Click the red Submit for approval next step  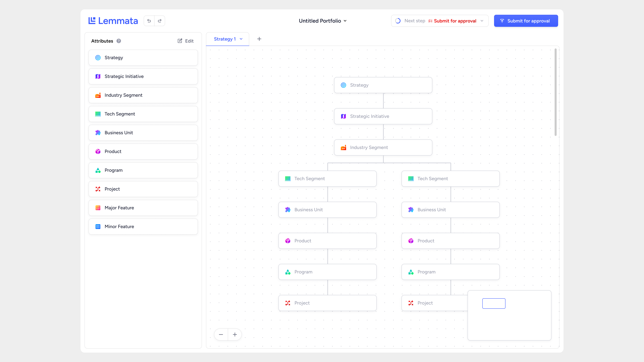tap(452, 21)
